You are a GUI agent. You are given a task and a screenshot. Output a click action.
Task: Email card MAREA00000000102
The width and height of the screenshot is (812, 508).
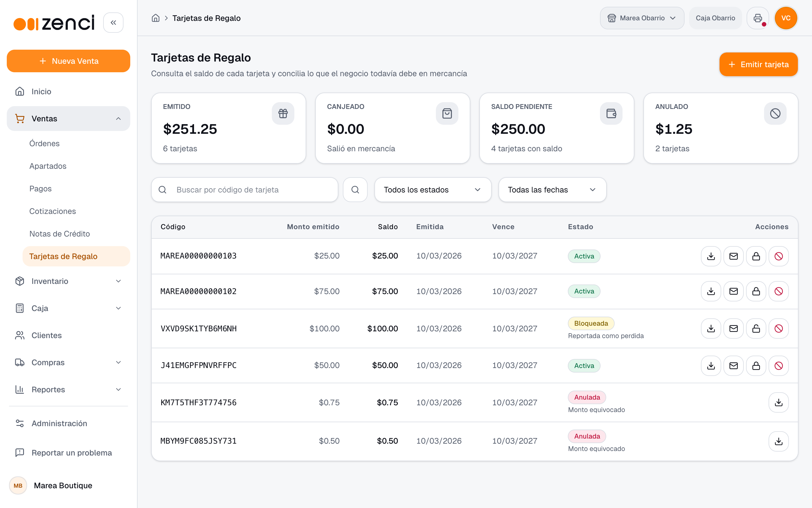(734, 291)
